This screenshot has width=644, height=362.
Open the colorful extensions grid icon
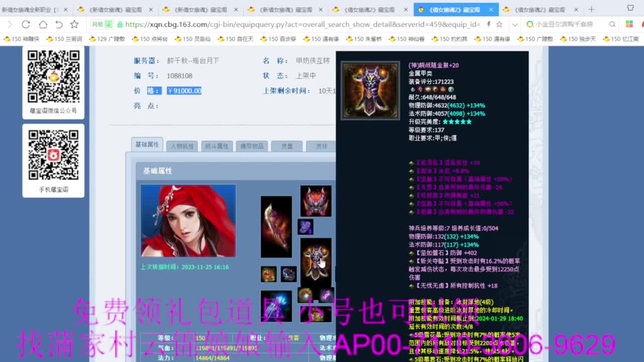coord(629,24)
